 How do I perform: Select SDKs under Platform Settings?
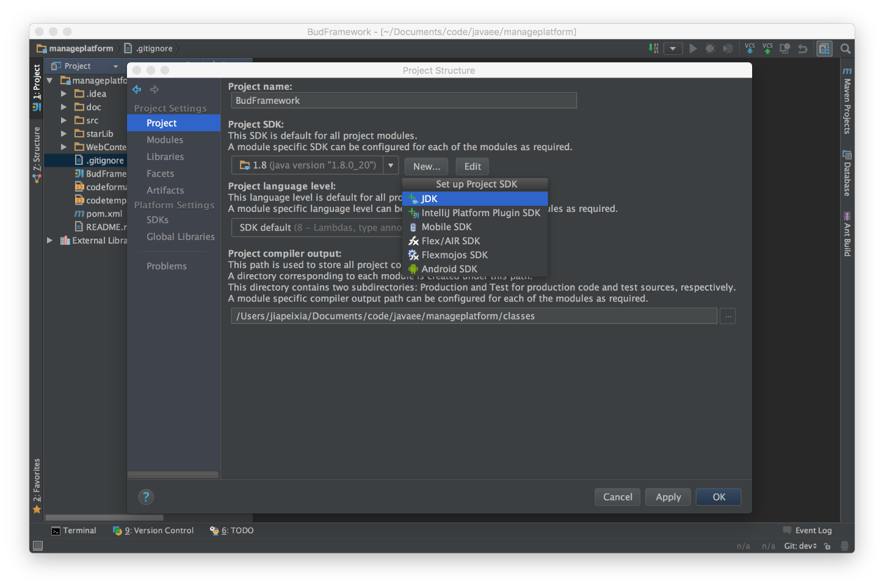tap(158, 220)
